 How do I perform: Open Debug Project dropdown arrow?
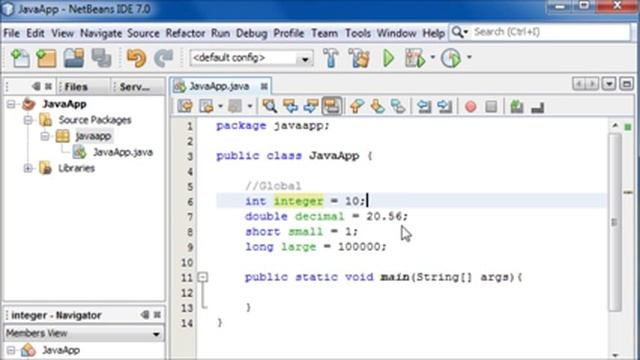(x=433, y=58)
